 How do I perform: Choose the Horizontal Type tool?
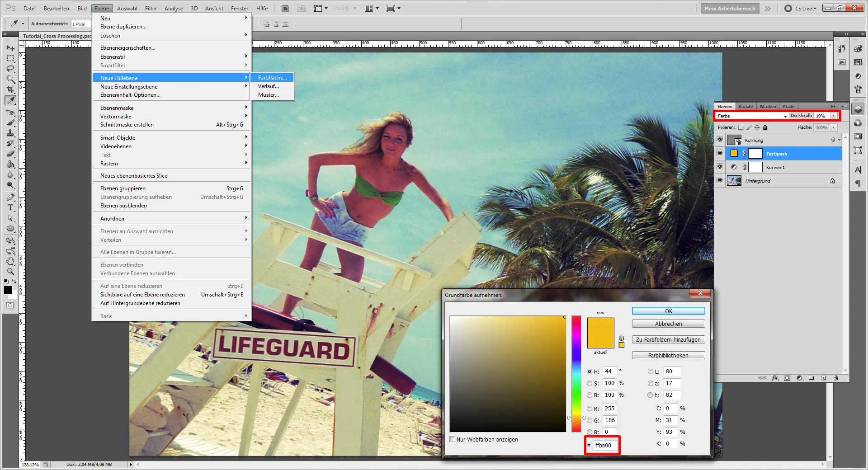point(10,207)
